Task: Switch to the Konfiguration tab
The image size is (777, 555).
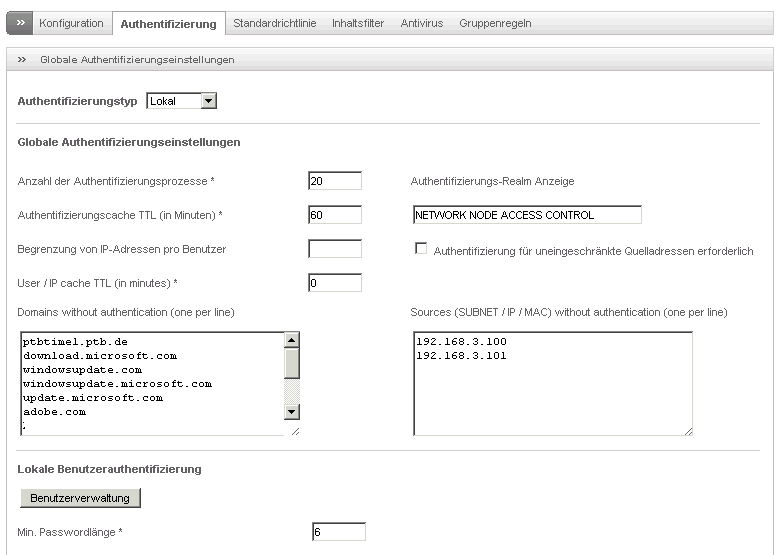Action: coord(71,23)
